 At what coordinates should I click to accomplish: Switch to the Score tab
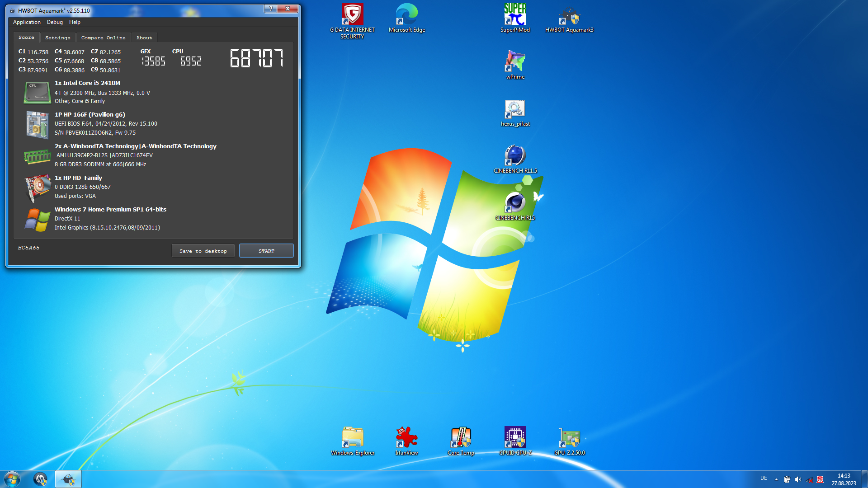pos(26,38)
